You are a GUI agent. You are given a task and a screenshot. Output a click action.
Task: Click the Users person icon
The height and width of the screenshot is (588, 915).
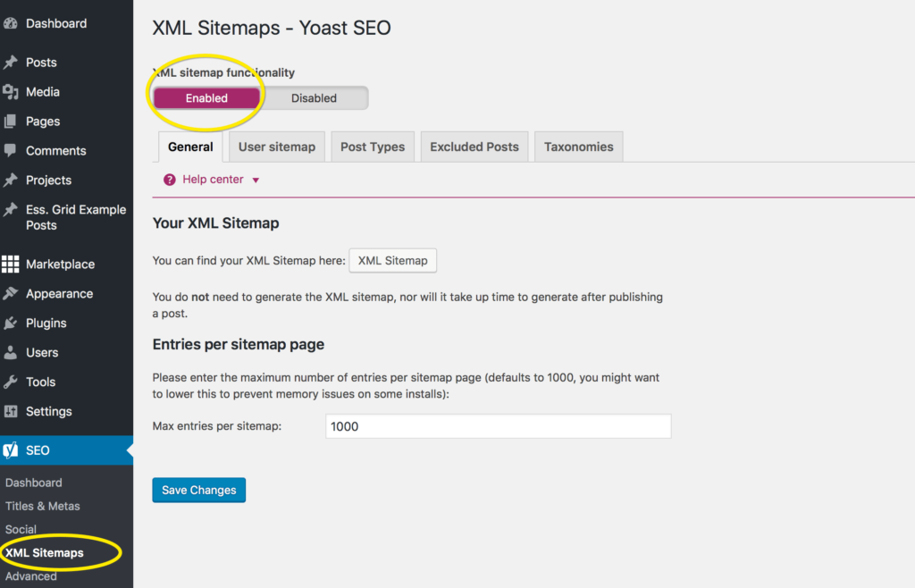10,352
